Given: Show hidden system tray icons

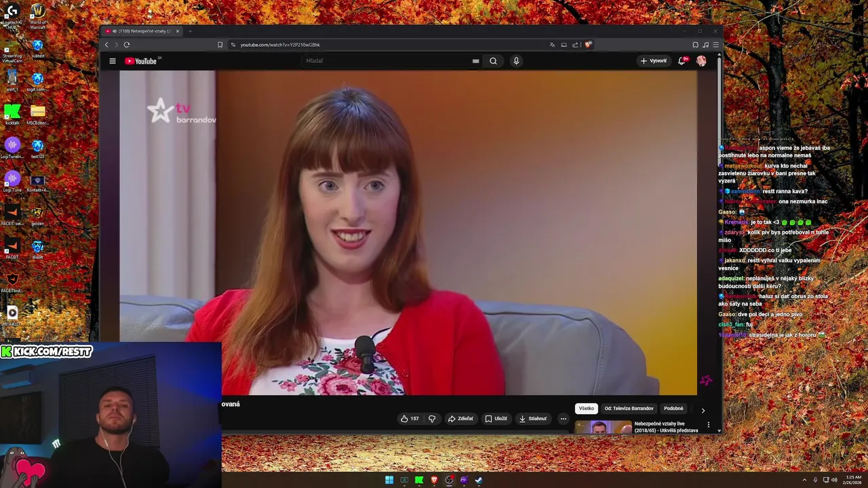Looking at the screenshot, I should pyautogui.click(x=804, y=480).
